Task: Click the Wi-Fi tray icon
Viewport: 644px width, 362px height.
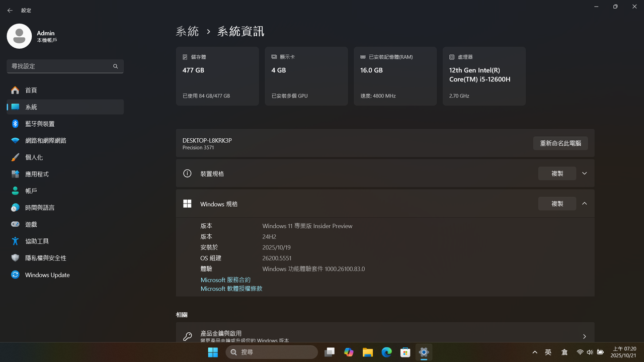Action: point(580,352)
